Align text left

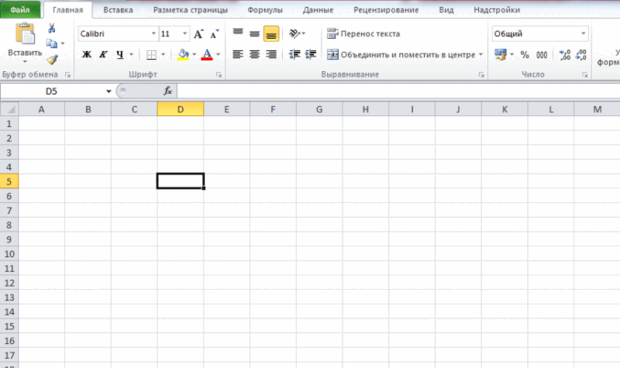pos(238,54)
